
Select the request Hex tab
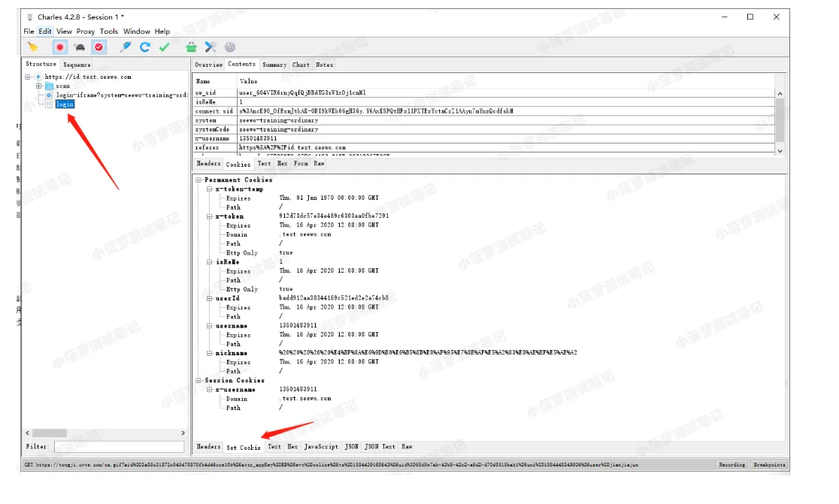click(283, 164)
